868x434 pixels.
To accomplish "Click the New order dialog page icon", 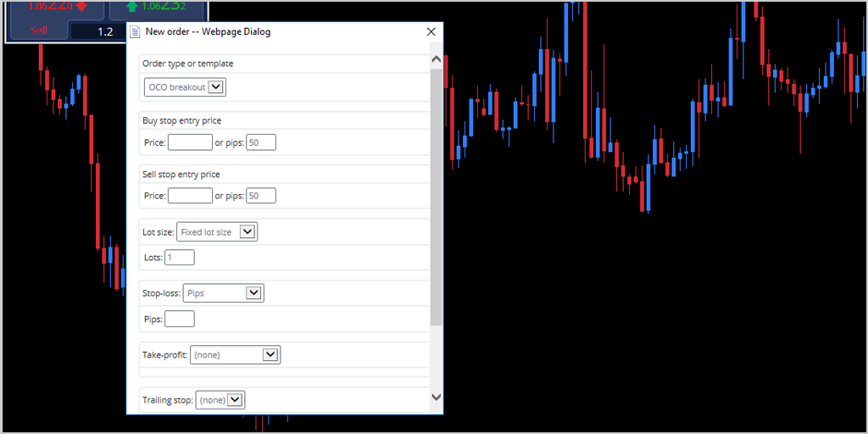I will [x=134, y=31].
